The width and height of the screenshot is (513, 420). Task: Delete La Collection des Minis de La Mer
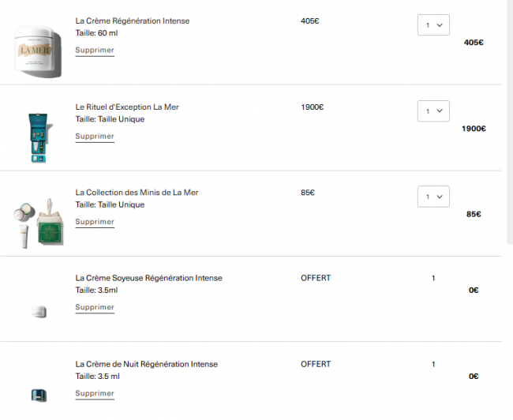(x=95, y=222)
